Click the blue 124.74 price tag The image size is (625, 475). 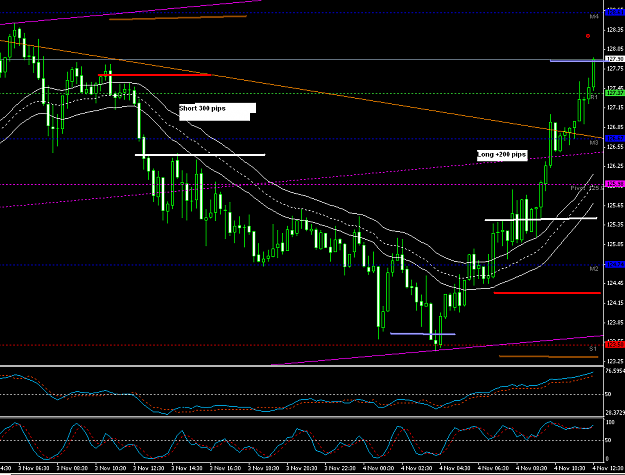coord(615,265)
